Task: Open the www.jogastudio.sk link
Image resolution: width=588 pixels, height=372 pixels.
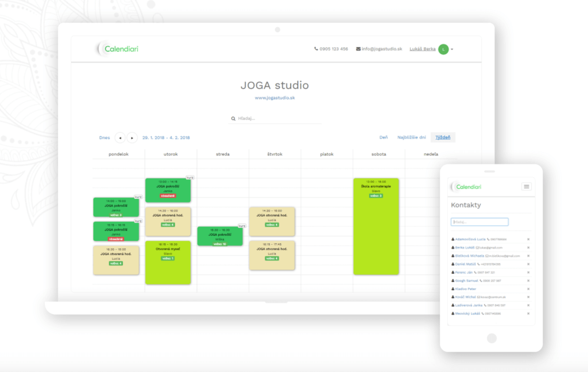Action: (x=274, y=98)
